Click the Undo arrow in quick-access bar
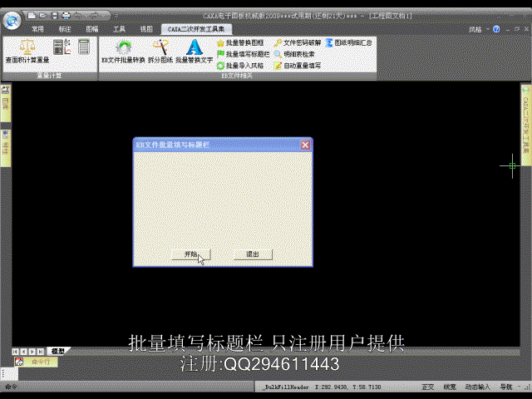 pyautogui.click(x=78, y=15)
